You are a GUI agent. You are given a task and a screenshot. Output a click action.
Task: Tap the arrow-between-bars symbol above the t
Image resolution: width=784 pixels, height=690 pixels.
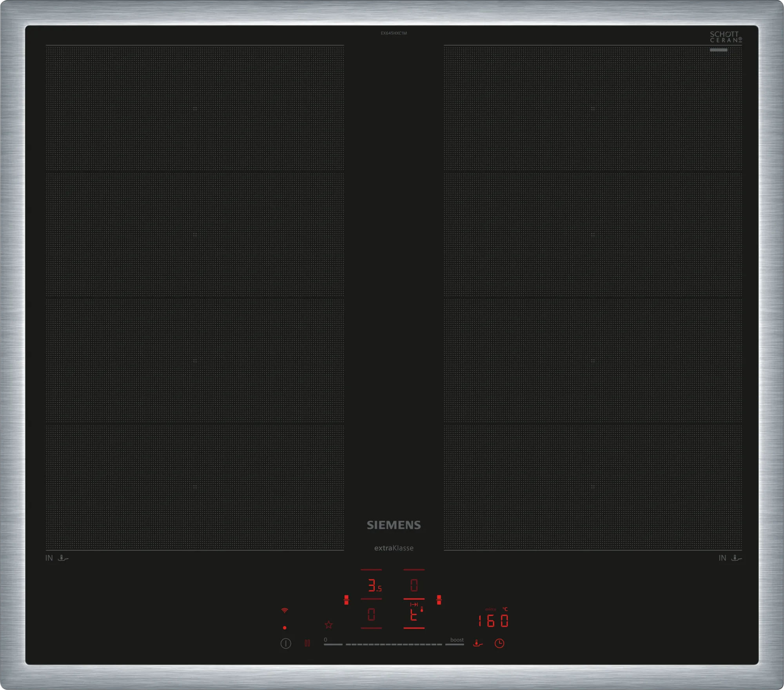click(x=414, y=604)
